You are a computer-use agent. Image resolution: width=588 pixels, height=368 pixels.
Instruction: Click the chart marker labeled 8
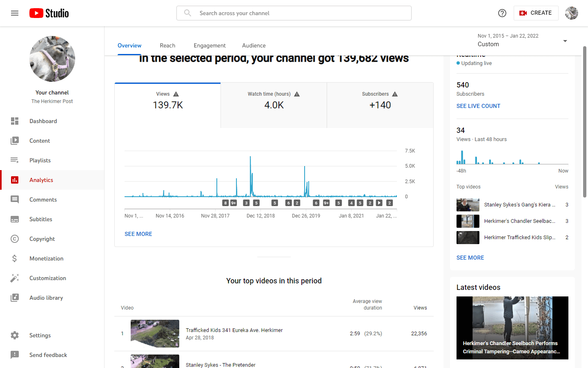[x=225, y=203]
